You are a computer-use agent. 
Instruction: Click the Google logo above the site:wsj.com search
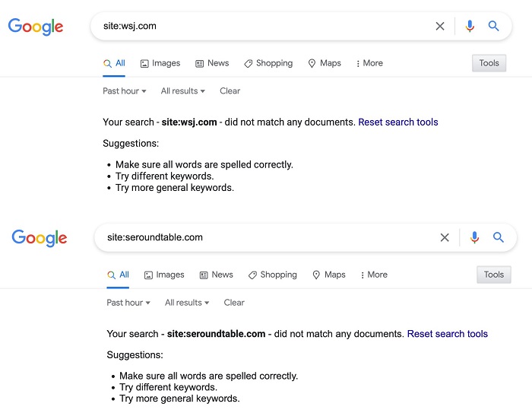(36, 27)
